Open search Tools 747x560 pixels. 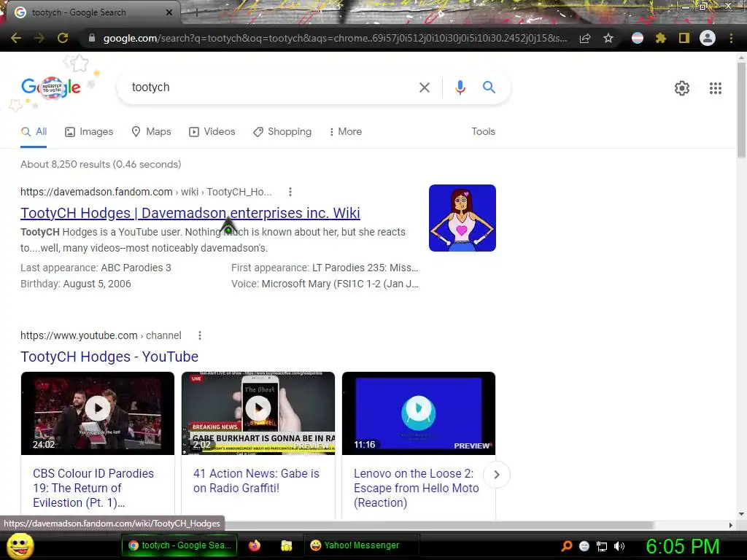pyautogui.click(x=483, y=132)
